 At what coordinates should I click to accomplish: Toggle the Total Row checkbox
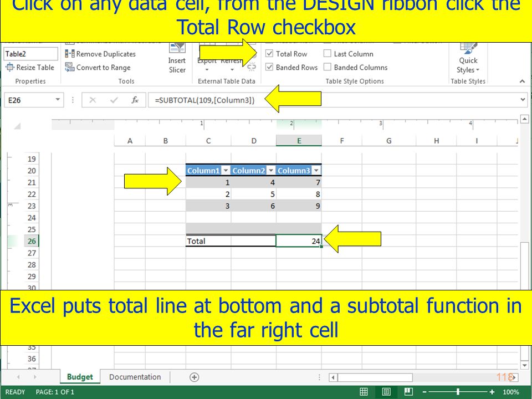click(269, 54)
